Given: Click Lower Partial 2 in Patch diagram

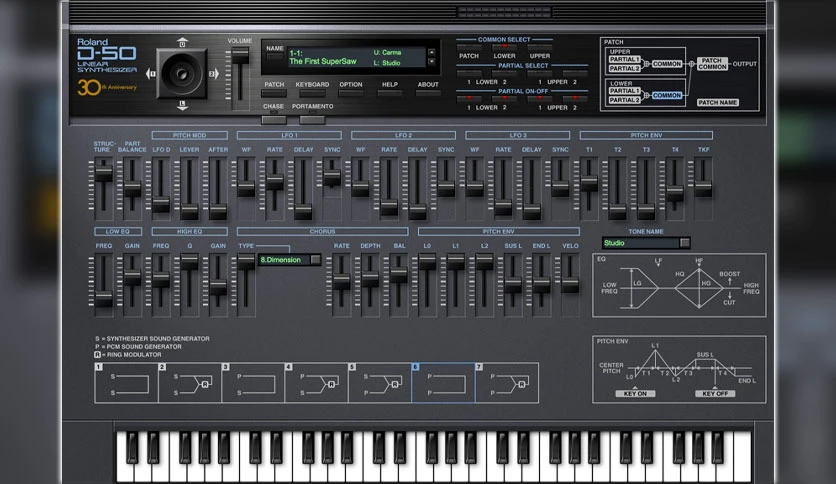Looking at the screenshot, I should pos(624,100).
